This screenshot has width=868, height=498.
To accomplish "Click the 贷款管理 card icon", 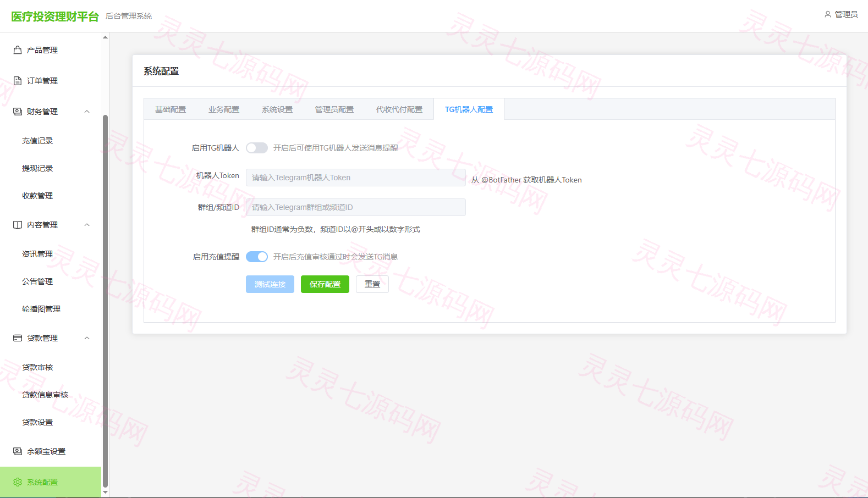I will [18, 338].
